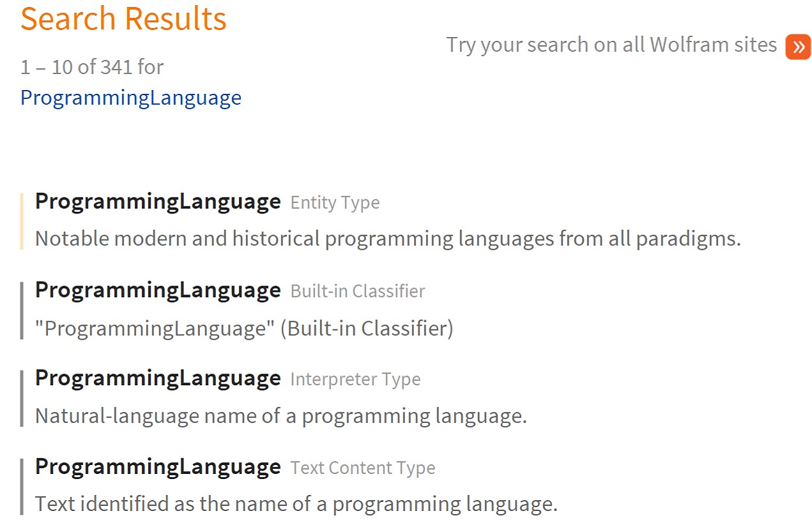Viewport: 812px width, 525px height.
Task: Click the blue ProgrammingLanguage search query link
Action: click(x=131, y=98)
